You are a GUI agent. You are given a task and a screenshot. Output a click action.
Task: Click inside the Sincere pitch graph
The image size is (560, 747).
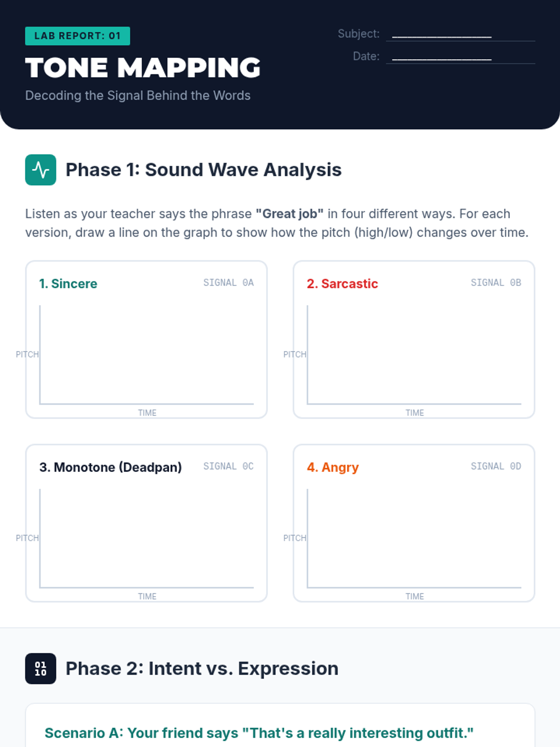coord(147,355)
